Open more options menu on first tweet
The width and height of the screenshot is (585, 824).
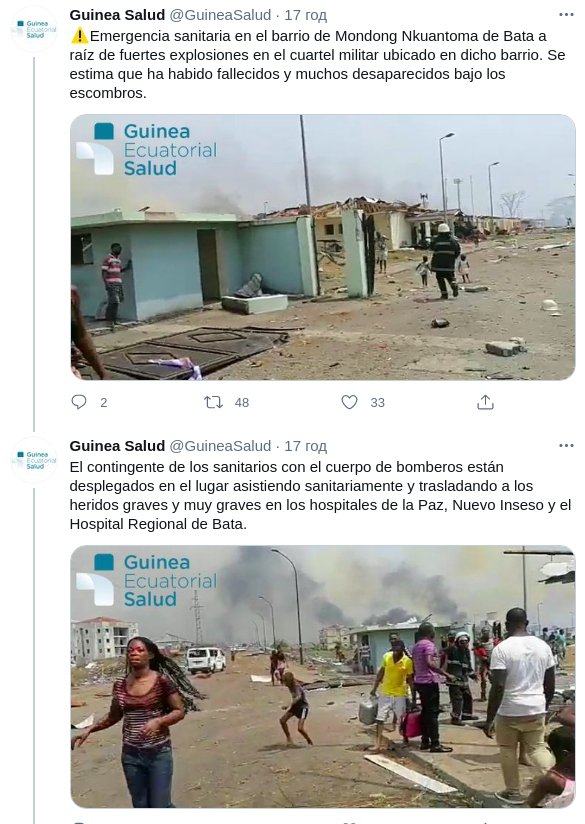[566, 15]
